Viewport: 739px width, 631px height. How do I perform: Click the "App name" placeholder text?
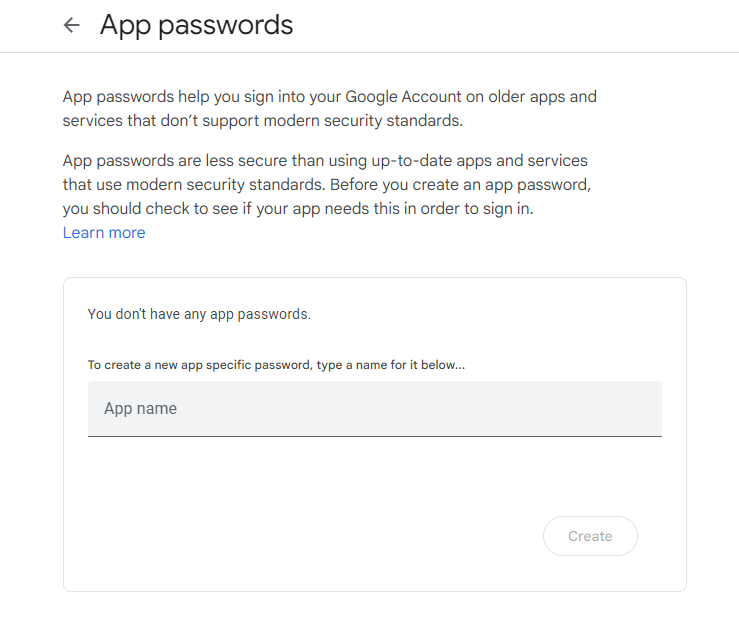141,408
